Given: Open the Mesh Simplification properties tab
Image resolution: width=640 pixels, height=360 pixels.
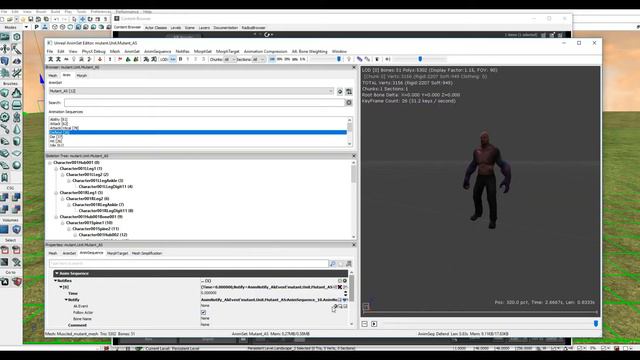Looking at the screenshot, I should (x=147, y=253).
